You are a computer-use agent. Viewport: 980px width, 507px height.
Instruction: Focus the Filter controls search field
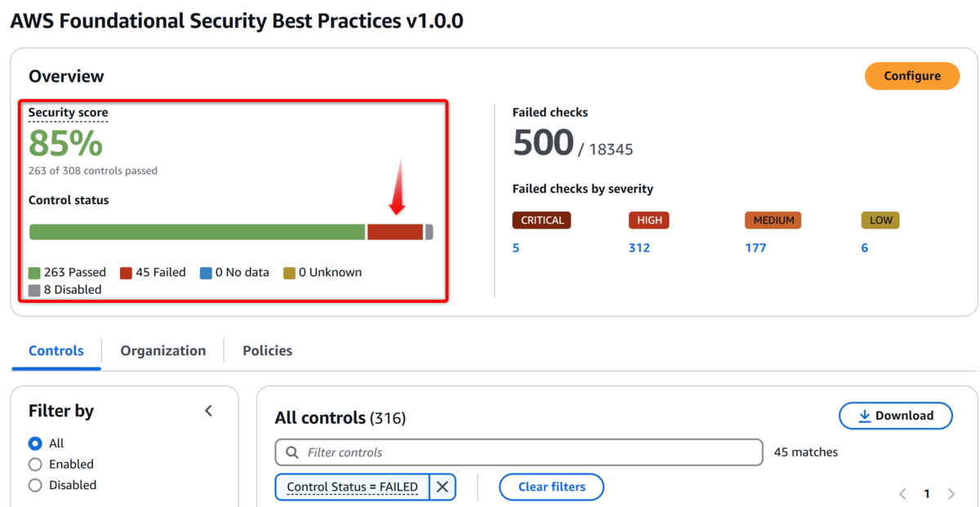(527, 452)
